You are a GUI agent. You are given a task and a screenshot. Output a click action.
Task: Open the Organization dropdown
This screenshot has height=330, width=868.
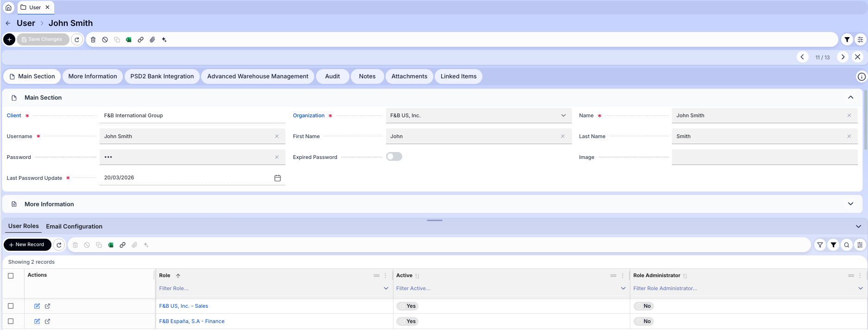(x=564, y=115)
